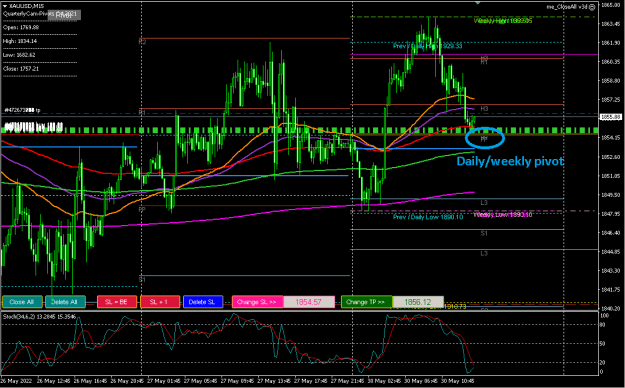Click the highlighted current price tag 1855.88

click(610, 117)
